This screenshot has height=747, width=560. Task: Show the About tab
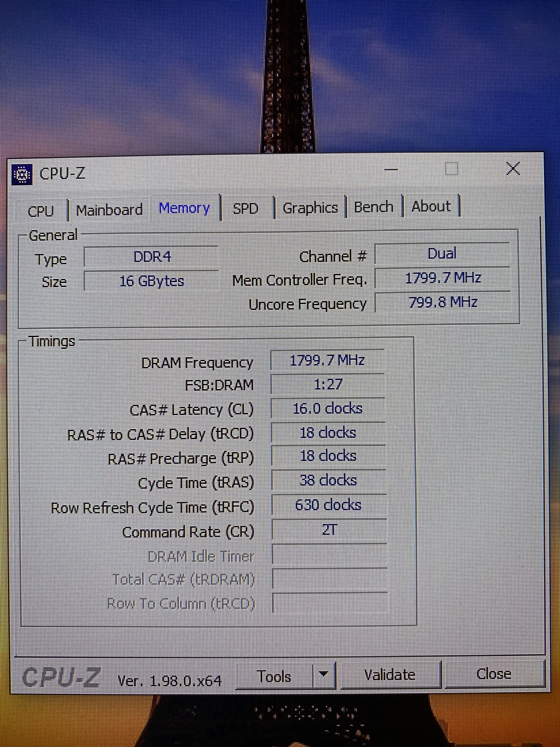431,206
